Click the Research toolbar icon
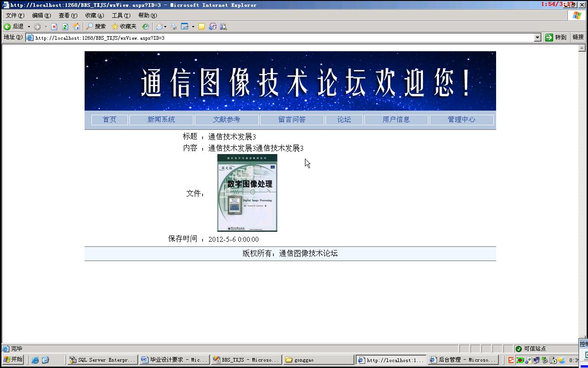This screenshot has width=588, height=368. [x=224, y=27]
